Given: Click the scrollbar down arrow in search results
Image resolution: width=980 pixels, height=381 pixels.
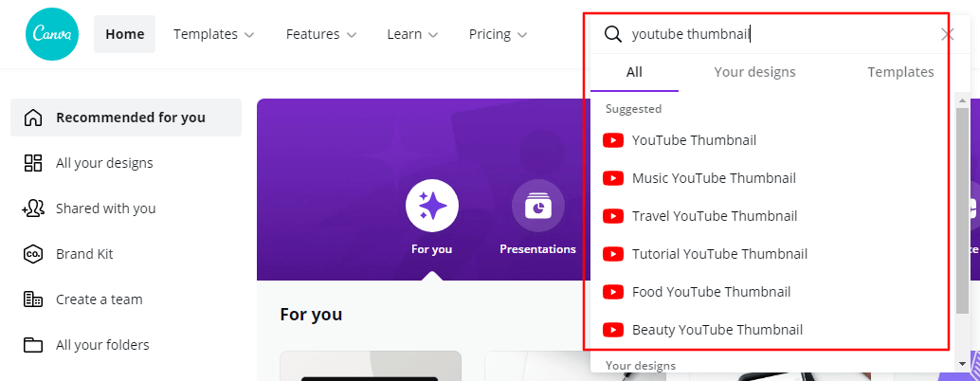Looking at the screenshot, I should [x=963, y=363].
